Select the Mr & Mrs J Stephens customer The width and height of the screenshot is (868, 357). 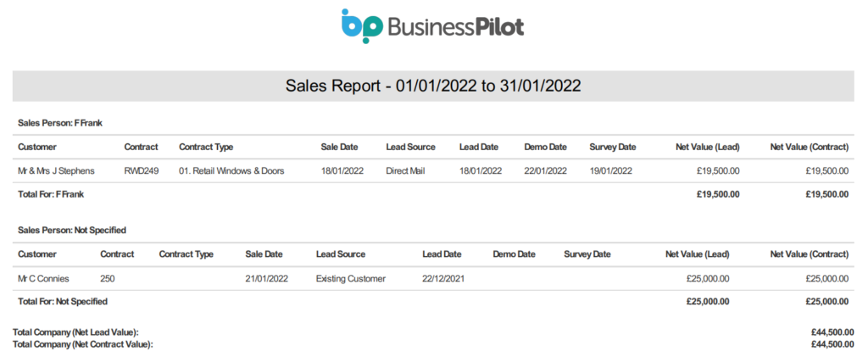click(x=56, y=170)
